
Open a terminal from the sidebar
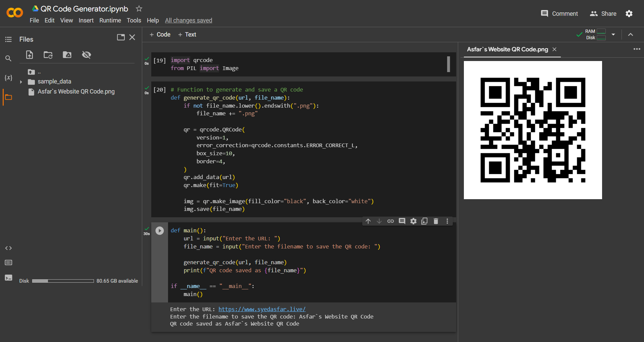[8, 278]
